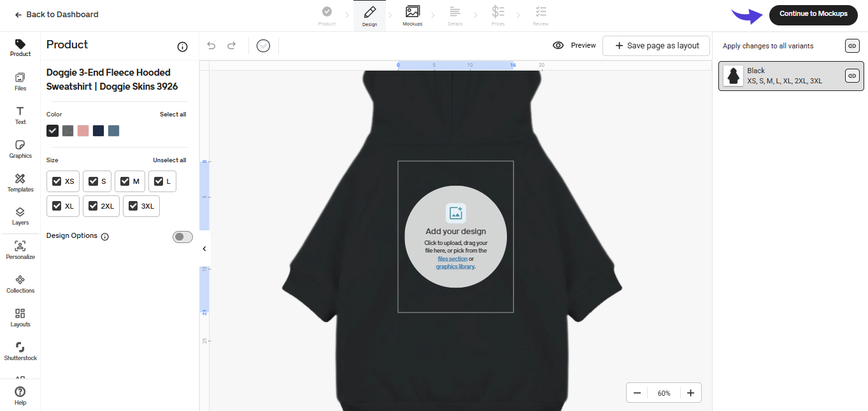This screenshot has height=411, width=868.
Task: Uncheck the L size checkbox
Action: 159,181
